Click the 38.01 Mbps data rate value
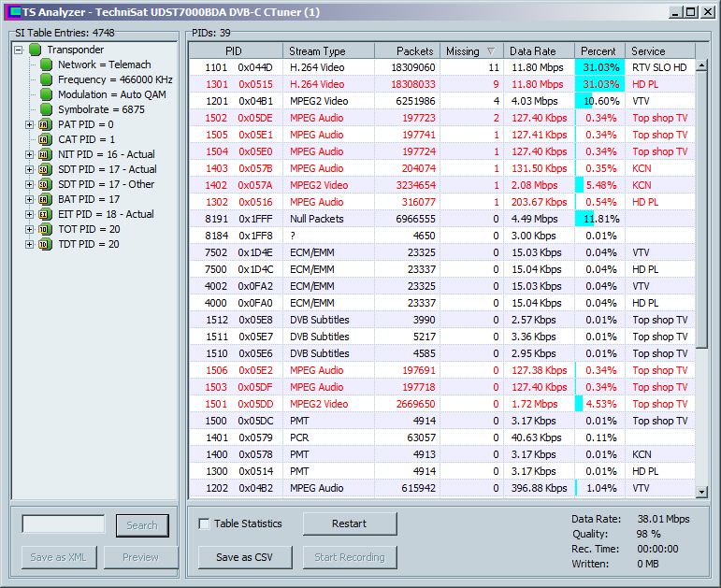 click(x=663, y=519)
